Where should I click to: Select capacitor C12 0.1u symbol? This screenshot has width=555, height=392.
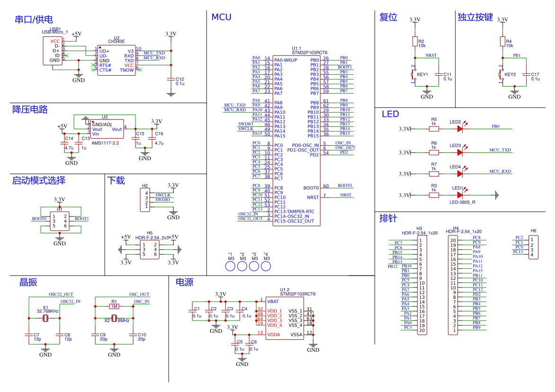click(171, 80)
